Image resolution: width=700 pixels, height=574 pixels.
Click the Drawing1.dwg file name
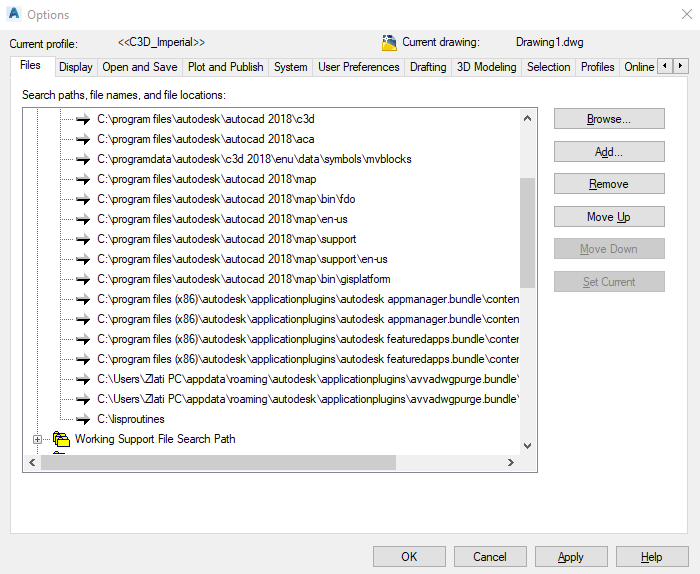(x=550, y=42)
